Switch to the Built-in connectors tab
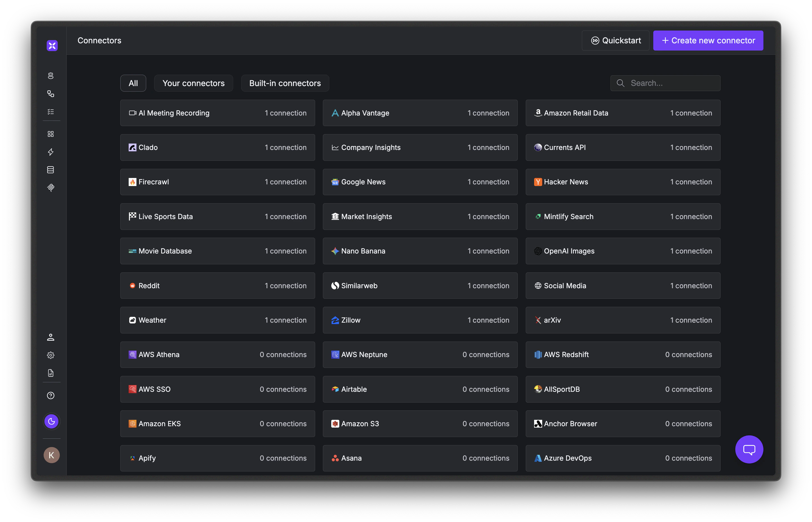This screenshot has height=522, width=812. [x=285, y=83]
